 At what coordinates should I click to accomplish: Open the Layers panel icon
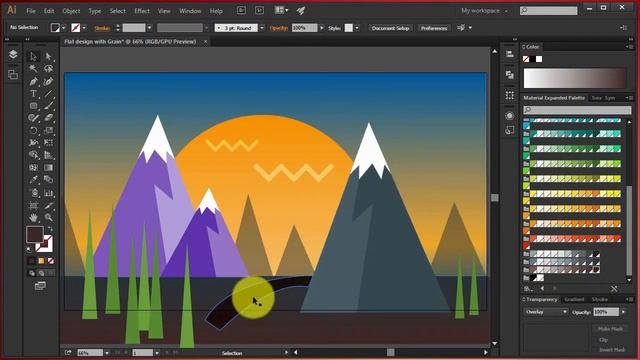(x=13, y=54)
